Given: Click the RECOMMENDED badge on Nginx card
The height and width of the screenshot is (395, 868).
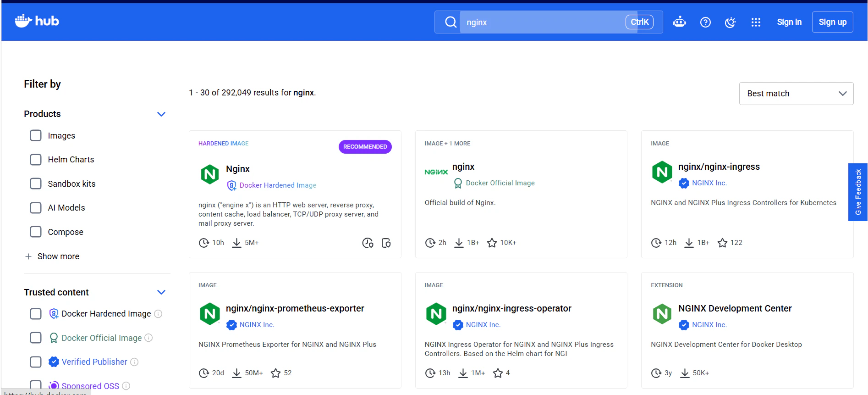Looking at the screenshot, I should click(365, 147).
